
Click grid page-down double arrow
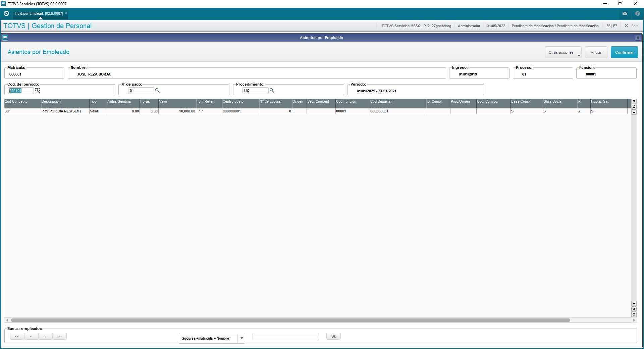pos(634,309)
